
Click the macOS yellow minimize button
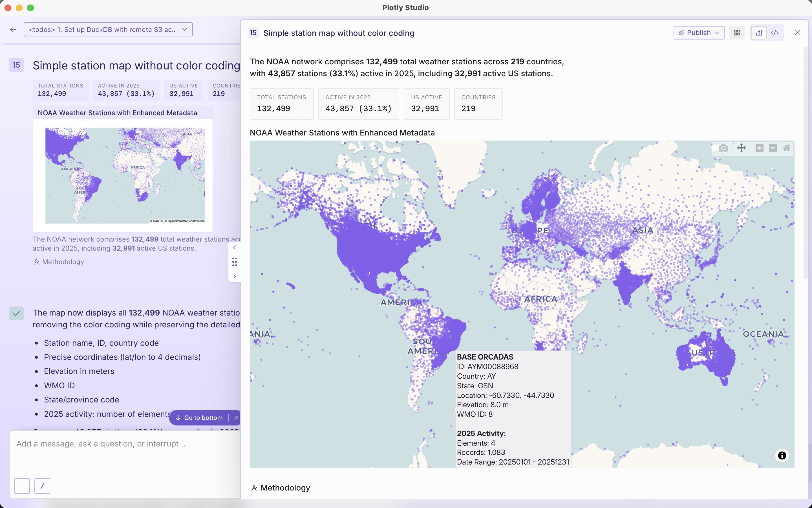coord(19,8)
